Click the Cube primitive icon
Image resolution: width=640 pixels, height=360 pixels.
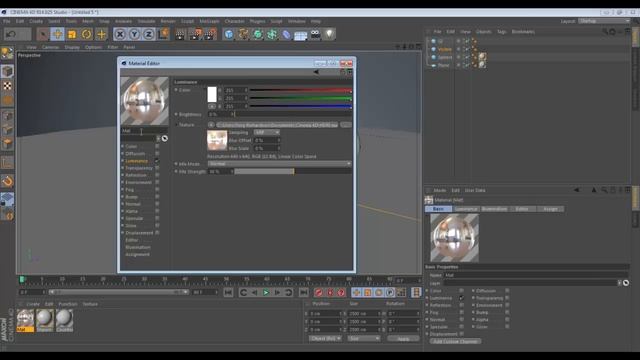pos(229,34)
